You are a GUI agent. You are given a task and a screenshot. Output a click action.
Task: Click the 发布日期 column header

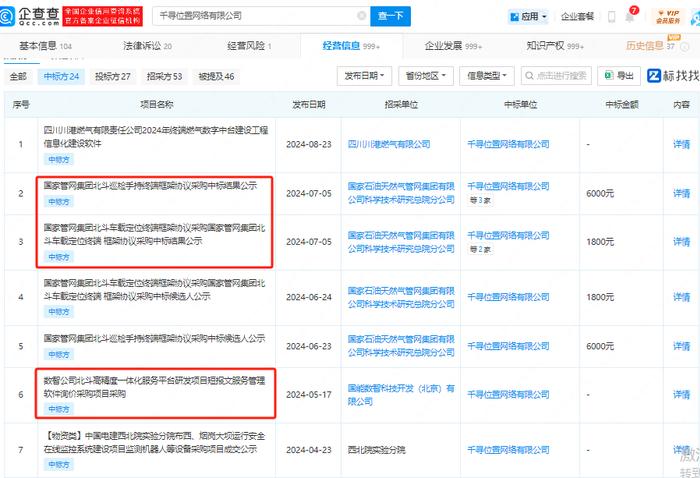[x=308, y=104]
